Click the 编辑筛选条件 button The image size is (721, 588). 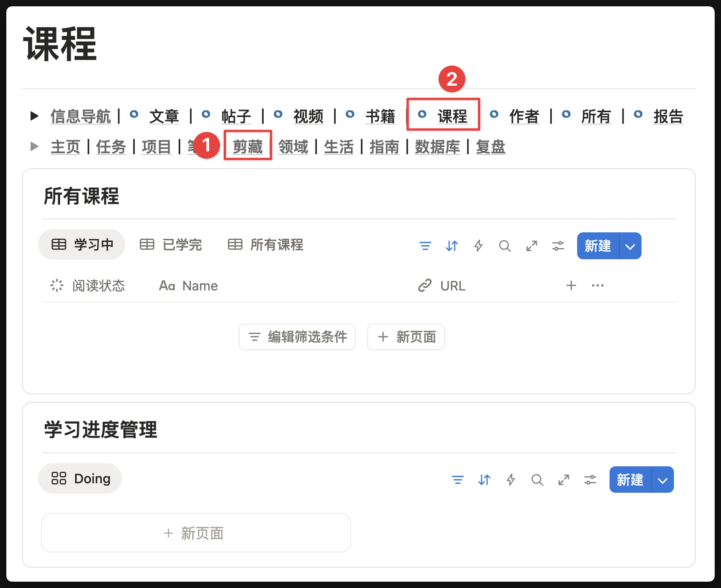point(297,337)
